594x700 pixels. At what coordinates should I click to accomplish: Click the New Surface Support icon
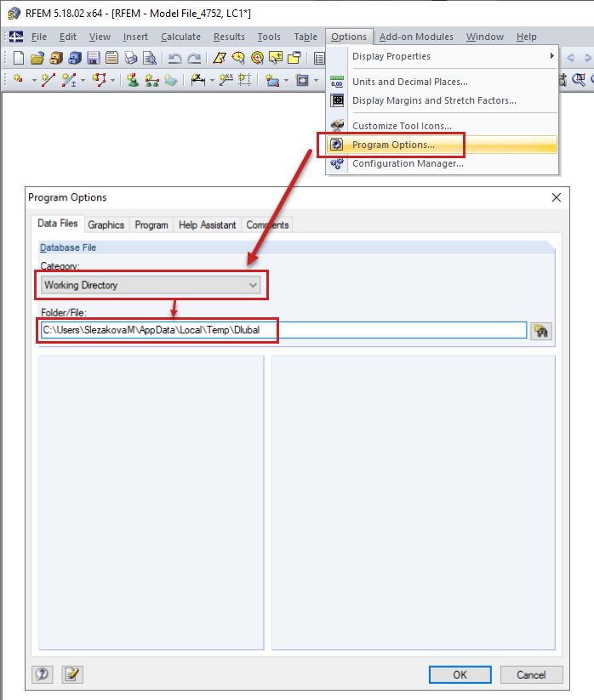(x=171, y=80)
